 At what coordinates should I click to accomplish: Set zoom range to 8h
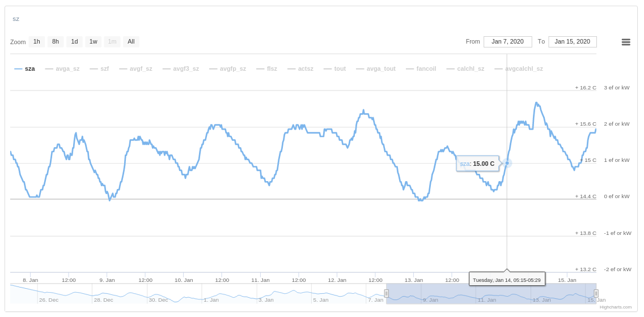[x=56, y=41]
